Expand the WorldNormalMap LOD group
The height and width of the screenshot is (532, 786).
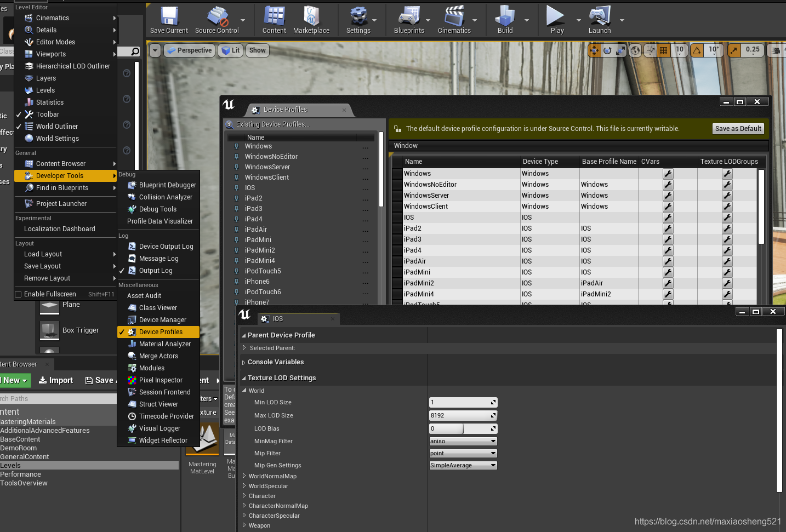coord(244,476)
